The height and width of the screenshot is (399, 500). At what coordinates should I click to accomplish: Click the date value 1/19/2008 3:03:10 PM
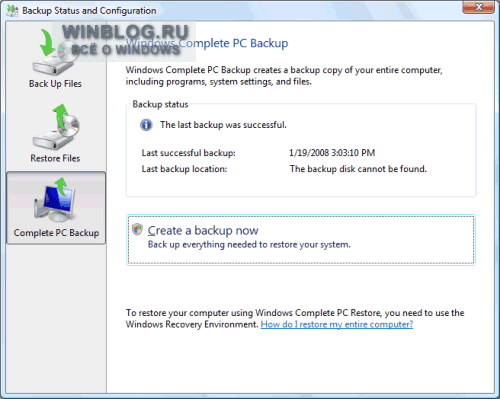click(332, 153)
